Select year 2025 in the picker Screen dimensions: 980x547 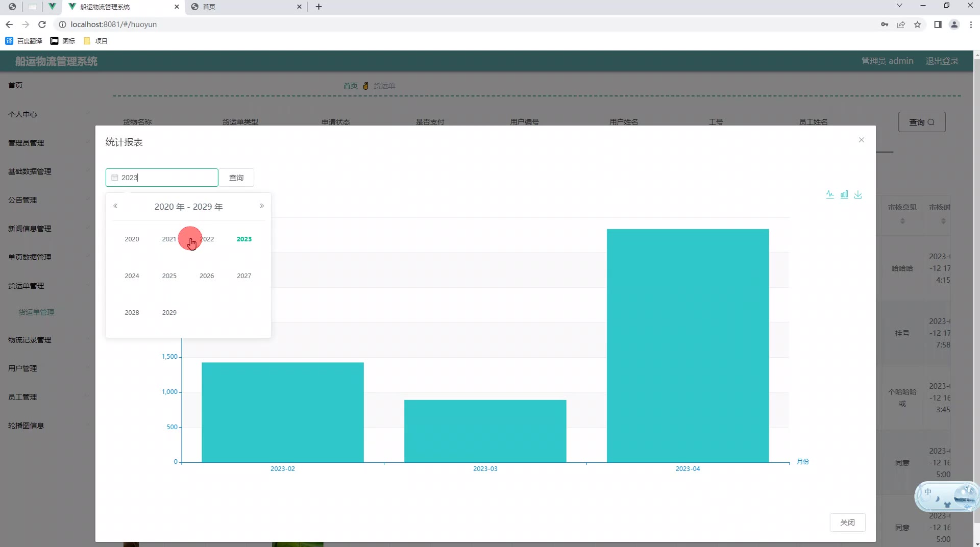pos(169,276)
